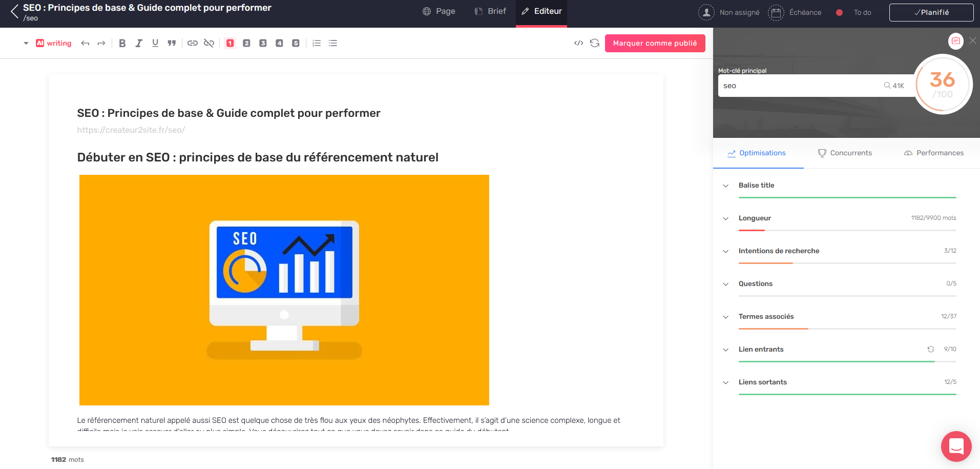Open the HTML source code view
Screen dimensions: 980x469
tap(578, 43)
